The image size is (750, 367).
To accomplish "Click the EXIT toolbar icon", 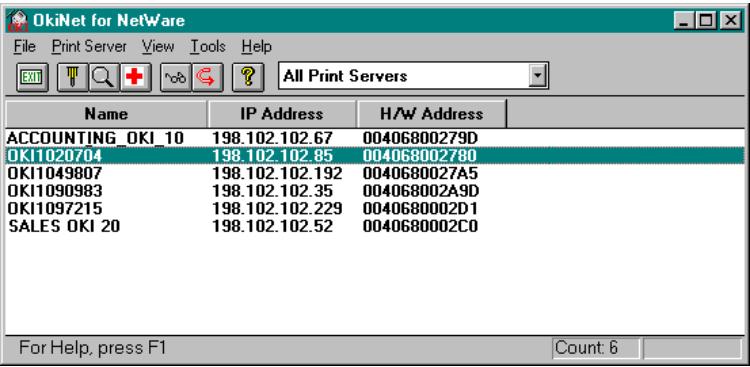I will 32,77.
